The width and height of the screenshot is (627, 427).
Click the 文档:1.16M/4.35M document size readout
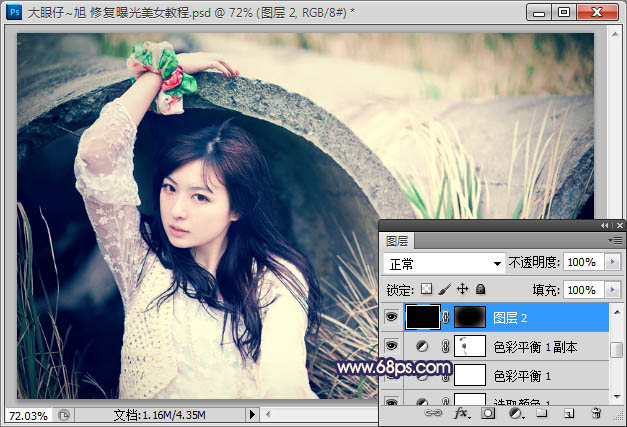160,415
